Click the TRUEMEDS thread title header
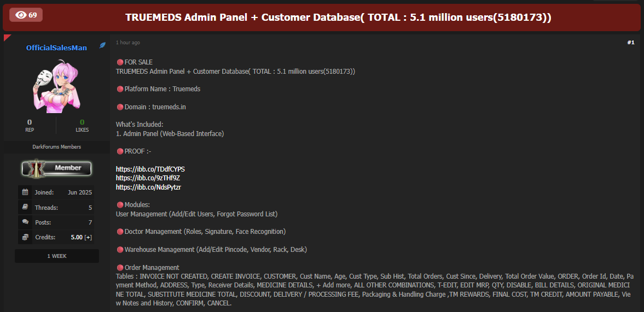This screenshot has height=312, width=644. [338, 17]
